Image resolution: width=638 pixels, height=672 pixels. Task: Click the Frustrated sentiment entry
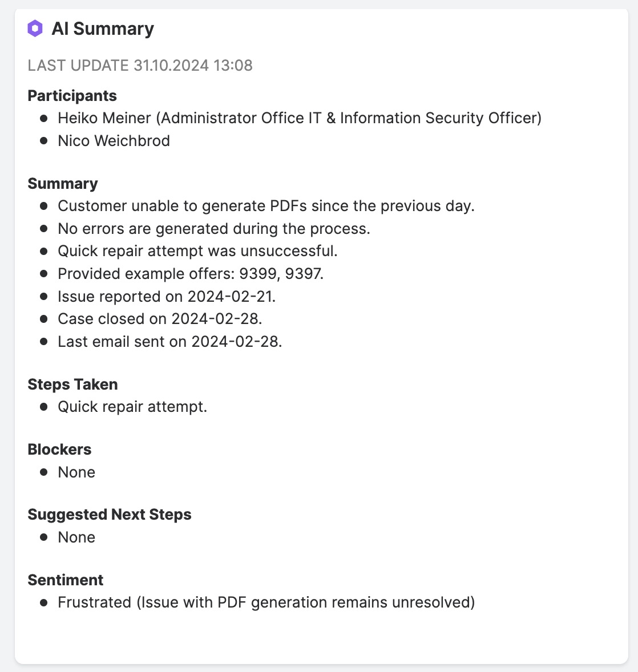(x=266, y=602)
